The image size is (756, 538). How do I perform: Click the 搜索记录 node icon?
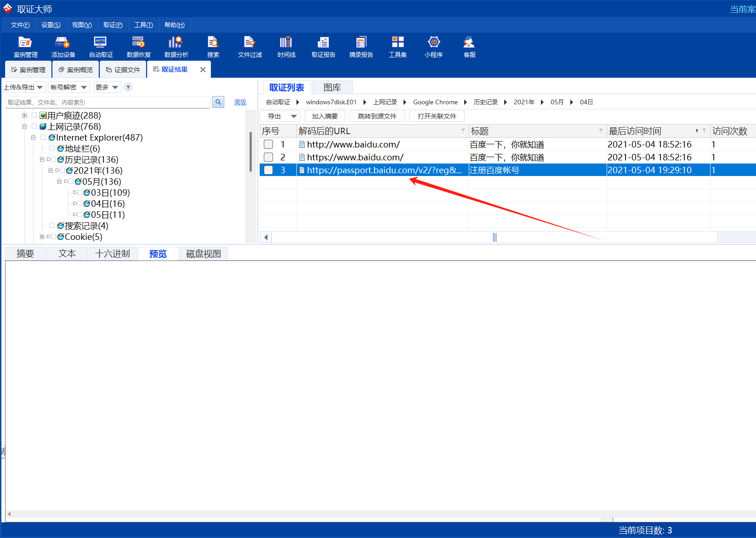(x=61, y=226)
